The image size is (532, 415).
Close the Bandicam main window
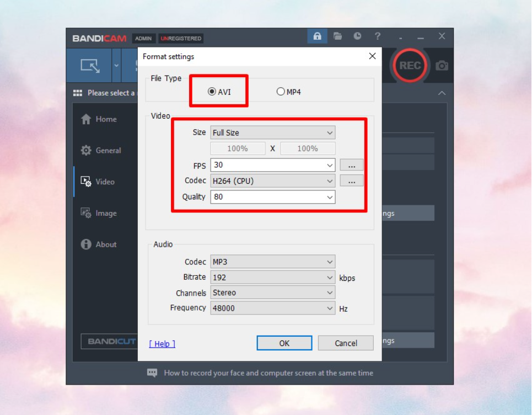click(x=442, y=36)
